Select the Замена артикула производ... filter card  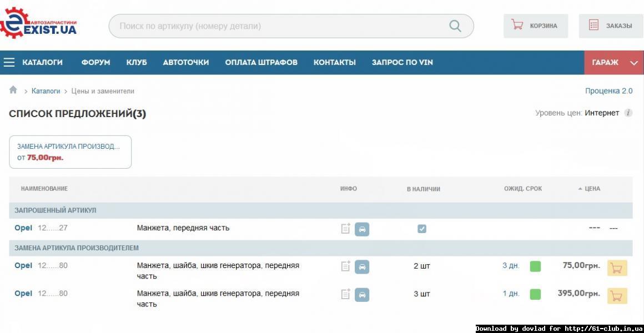(x=70, y=152)
